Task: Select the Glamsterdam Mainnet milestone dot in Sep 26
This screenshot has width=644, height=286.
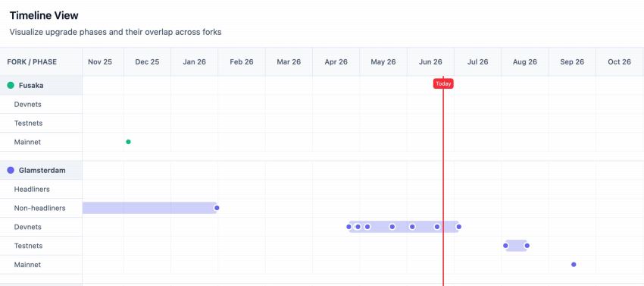Action: pyautogui.click(x=574, y=265)
